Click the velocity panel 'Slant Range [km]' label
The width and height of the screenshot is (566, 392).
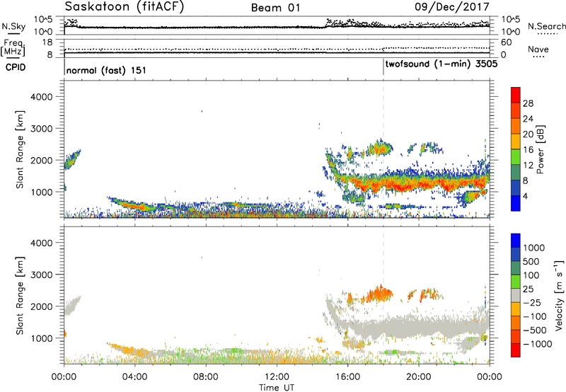tap(20, 296)
